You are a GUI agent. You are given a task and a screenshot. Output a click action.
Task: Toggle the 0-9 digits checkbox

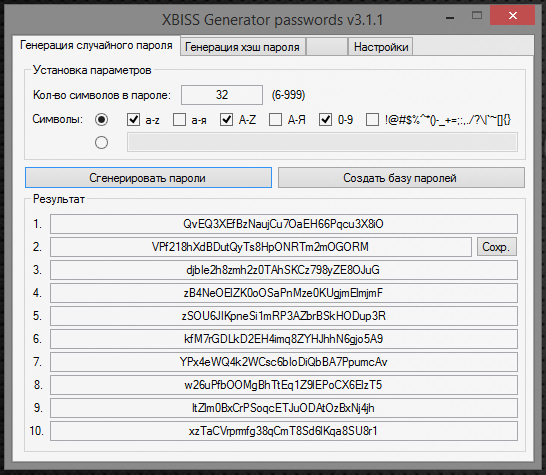325,120
